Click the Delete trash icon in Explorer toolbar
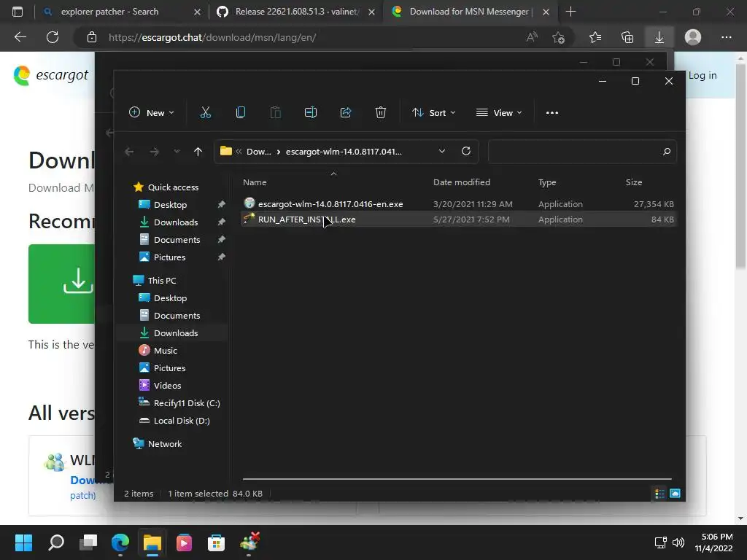Screen dimensions: 747x560 [380, 113]
